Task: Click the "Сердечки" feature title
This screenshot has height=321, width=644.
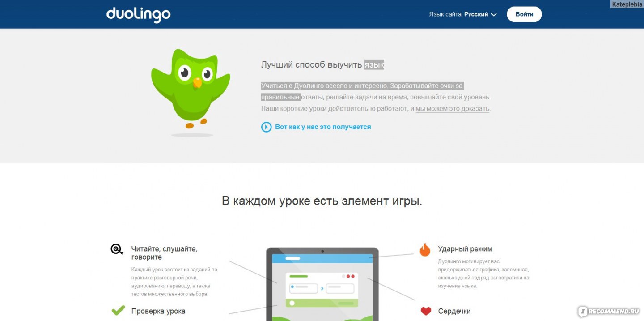Action: pyautogui.click(x=454, y=311)
